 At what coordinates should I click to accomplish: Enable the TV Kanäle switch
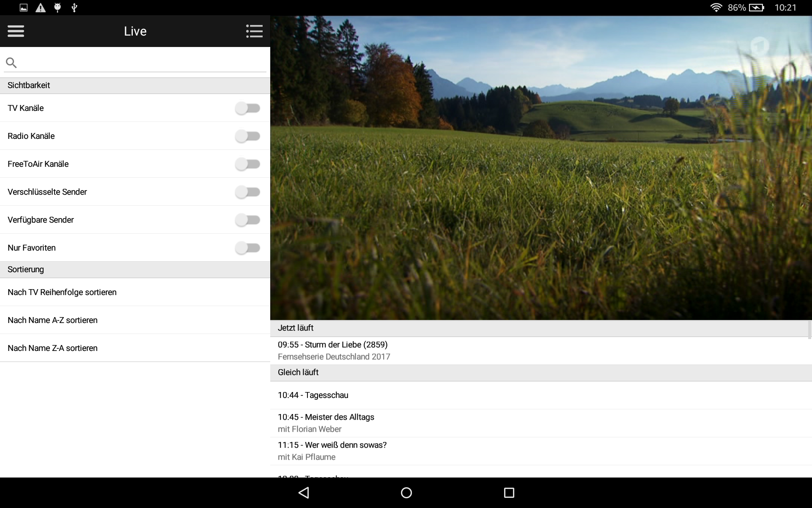[248, 108]
